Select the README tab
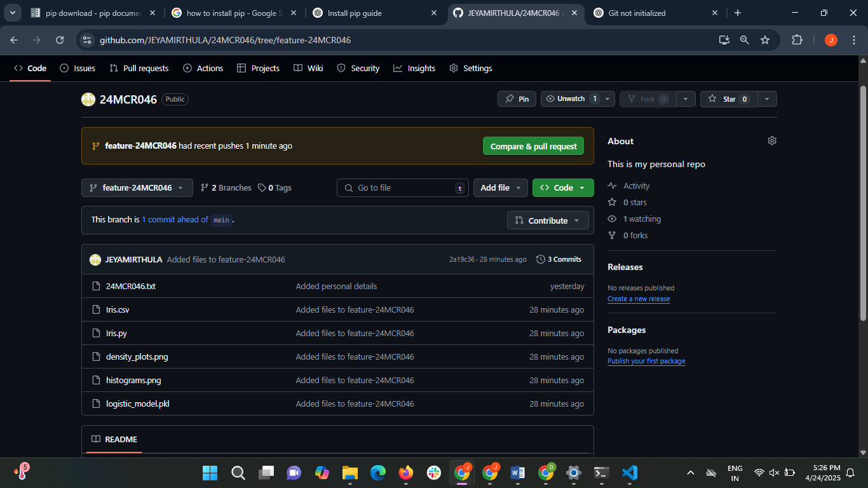The width and height of the screenshot is (868, 488). (x=114, y=439)
